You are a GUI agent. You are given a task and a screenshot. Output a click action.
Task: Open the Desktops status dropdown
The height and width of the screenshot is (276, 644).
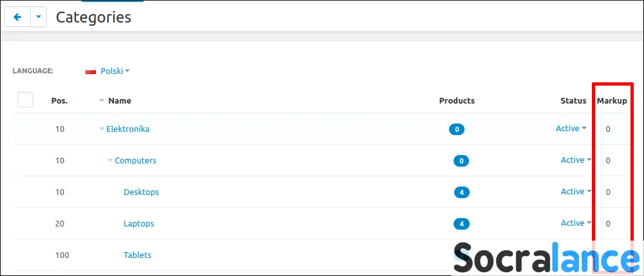tap(576, 191)
